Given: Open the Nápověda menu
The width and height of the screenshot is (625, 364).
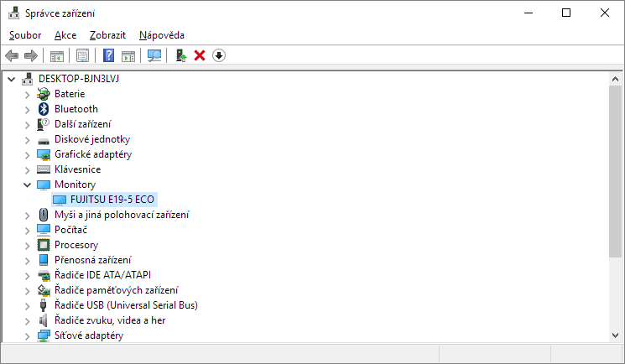Looking at the screenshot, I should pos(161,35).
